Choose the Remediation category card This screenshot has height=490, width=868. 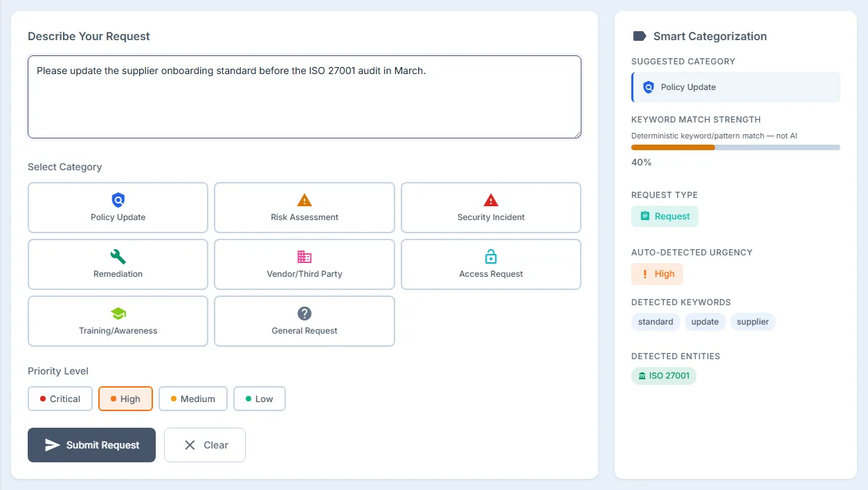118,264
